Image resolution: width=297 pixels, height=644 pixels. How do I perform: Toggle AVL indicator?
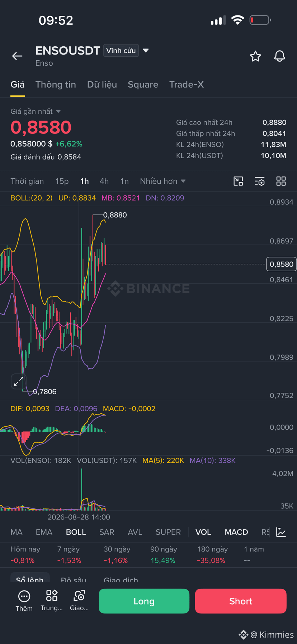pos(135,532)
